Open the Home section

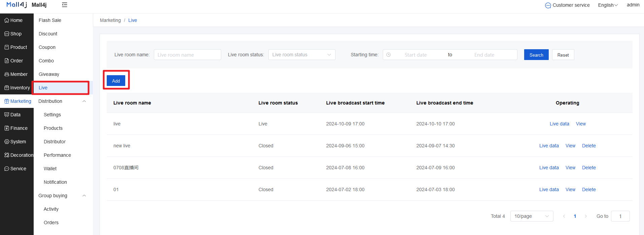coord(17,20)
